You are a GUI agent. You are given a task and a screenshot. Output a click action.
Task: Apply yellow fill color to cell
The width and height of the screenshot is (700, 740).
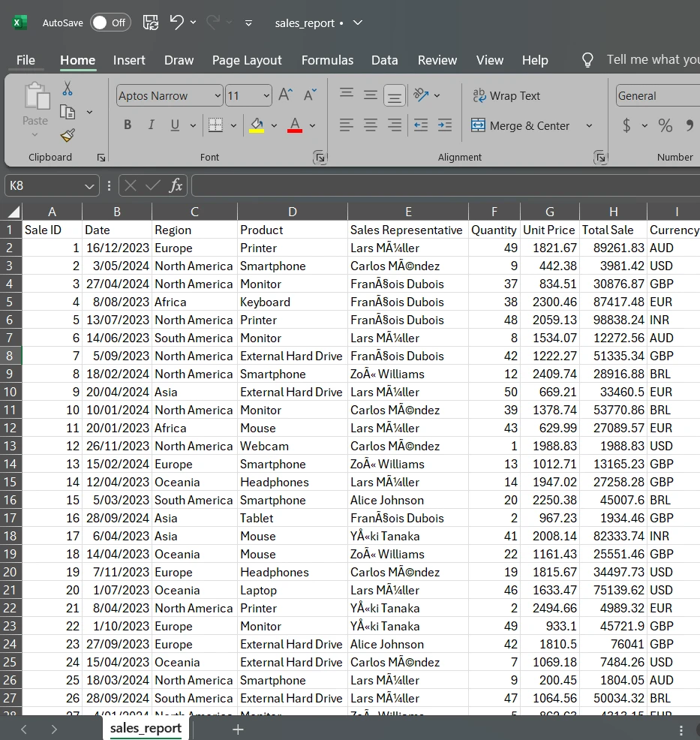pyautogui.click(x=257, y=125)
